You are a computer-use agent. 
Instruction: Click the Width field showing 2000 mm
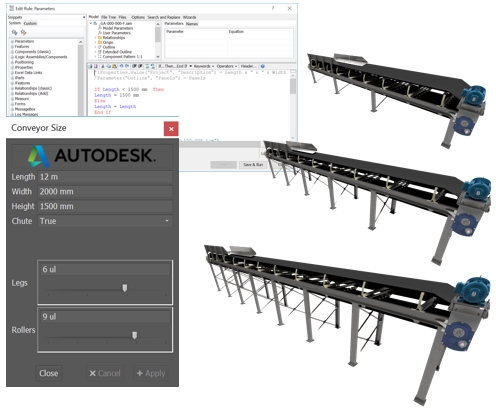105,192
